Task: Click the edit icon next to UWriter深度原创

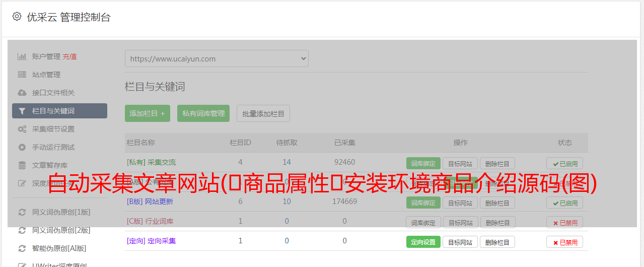Action: point(22,265)
